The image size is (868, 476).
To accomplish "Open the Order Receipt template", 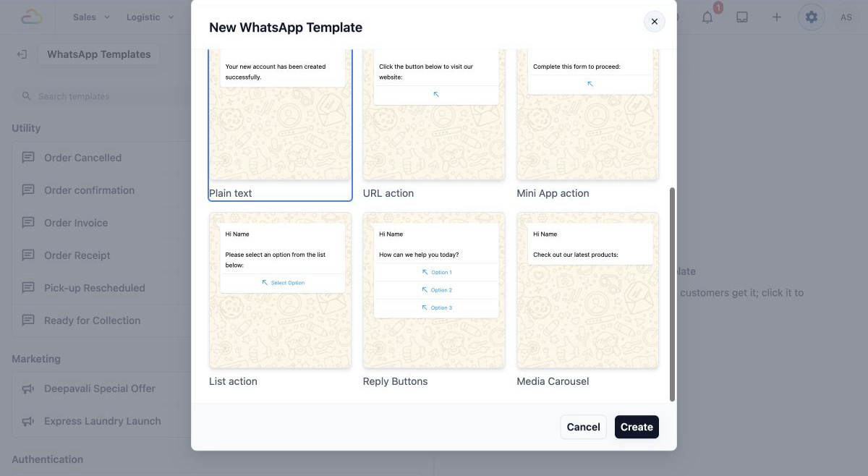I will tap(101, 255).
